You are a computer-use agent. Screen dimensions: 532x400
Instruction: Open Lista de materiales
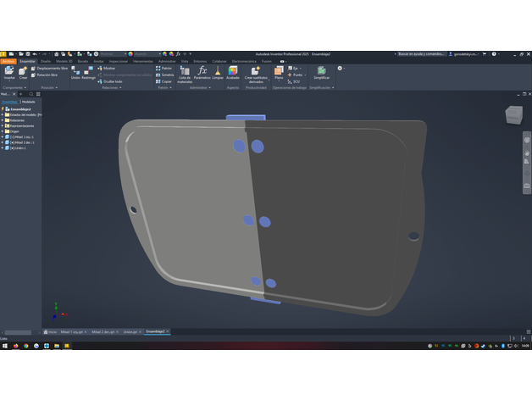click(185, 74)
